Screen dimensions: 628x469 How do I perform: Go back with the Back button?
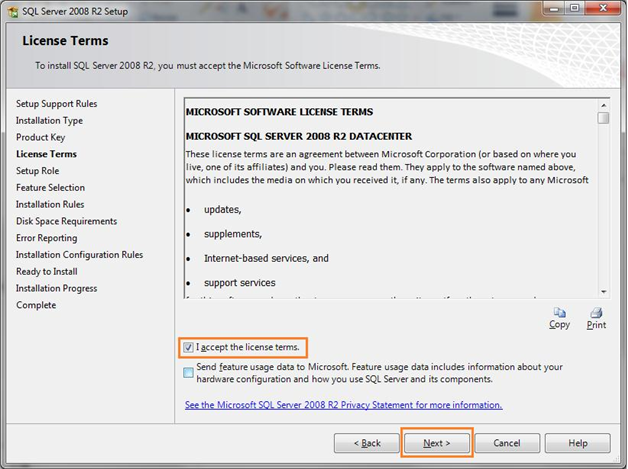[x=366, y=443]
